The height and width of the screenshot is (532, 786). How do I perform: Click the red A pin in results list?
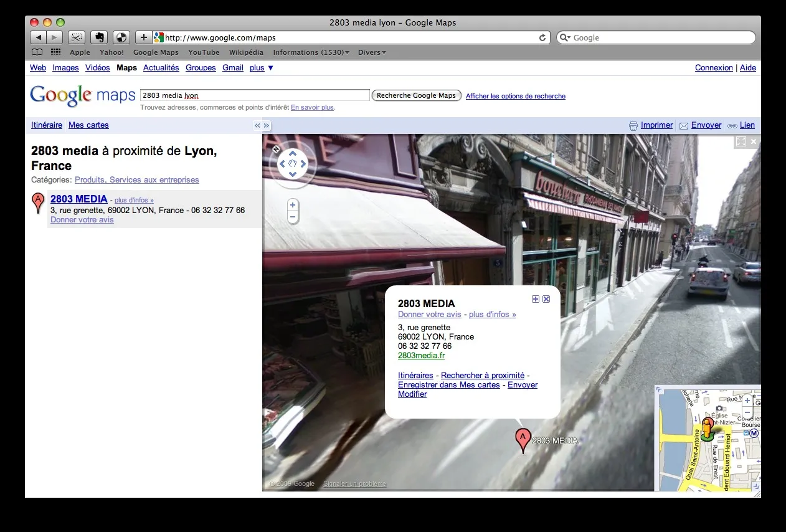click(38, 204)
